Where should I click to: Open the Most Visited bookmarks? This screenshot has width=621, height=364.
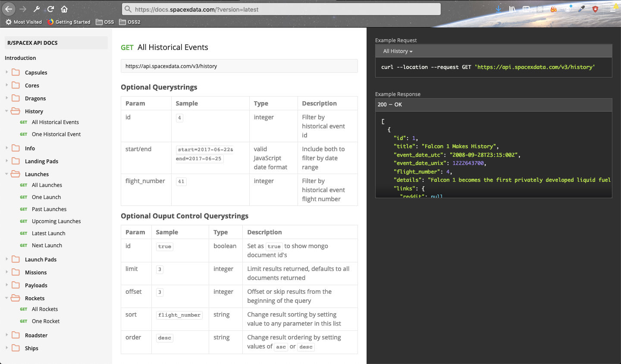[24, 22]
